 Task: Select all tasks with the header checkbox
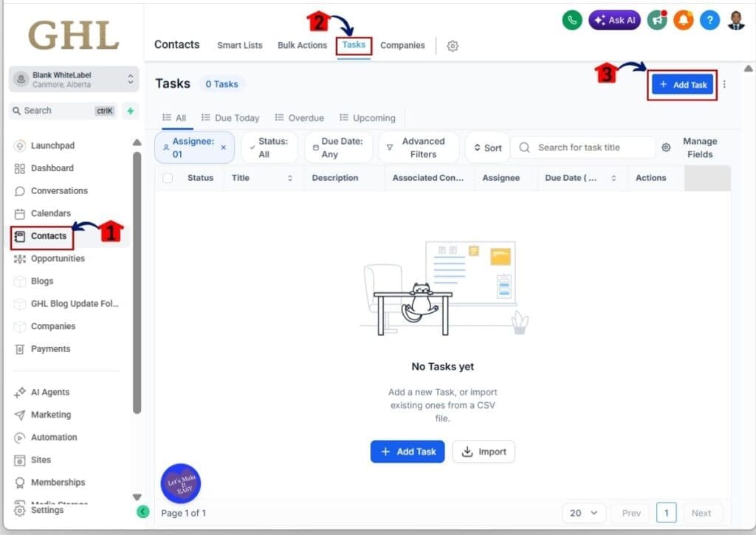tap(168, 178)
